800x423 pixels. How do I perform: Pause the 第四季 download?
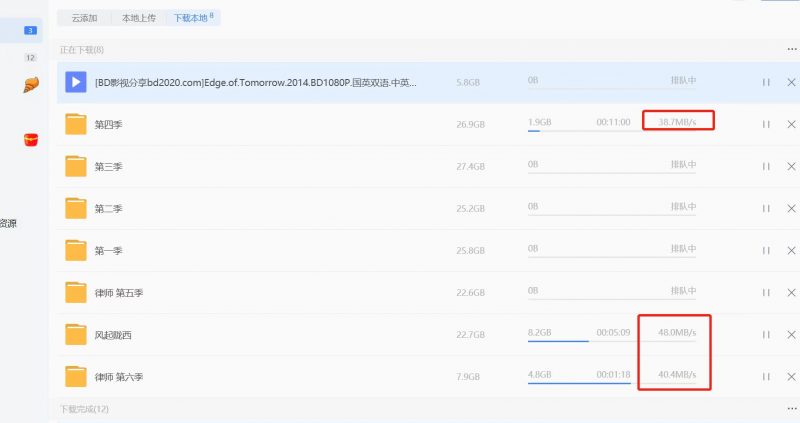[x=766, y=124]
